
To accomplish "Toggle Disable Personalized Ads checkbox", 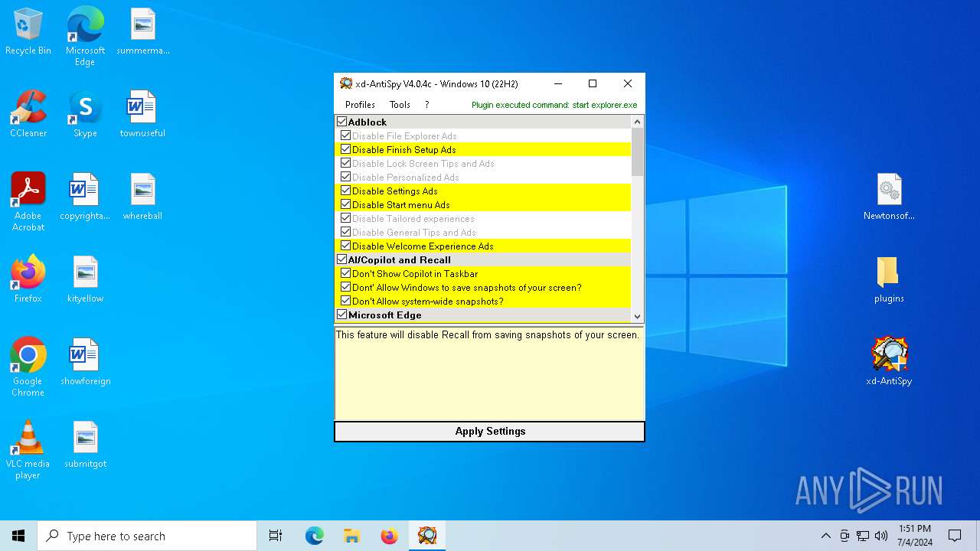I will coord(345,177).
